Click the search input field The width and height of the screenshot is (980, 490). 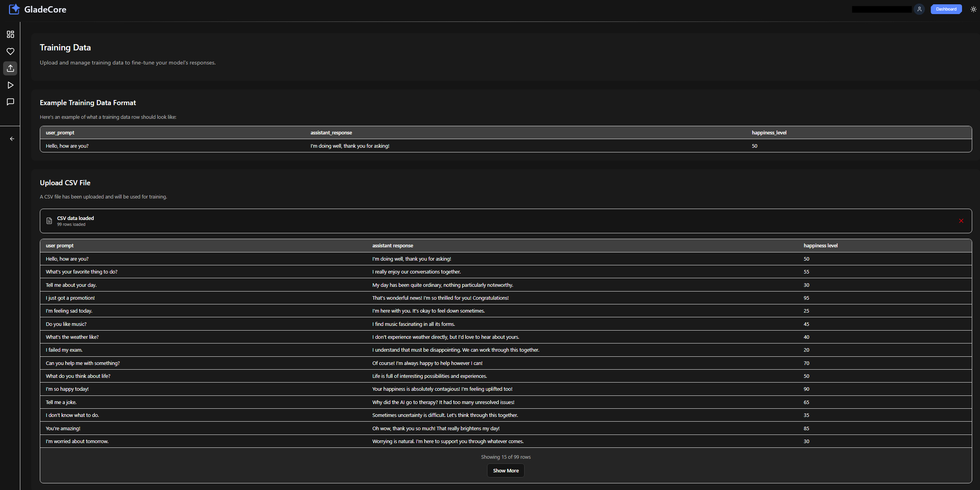click(882, 9)
